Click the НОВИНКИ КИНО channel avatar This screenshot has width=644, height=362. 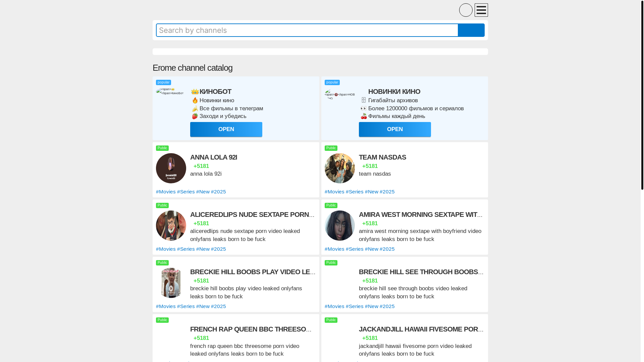pos(339,94)
